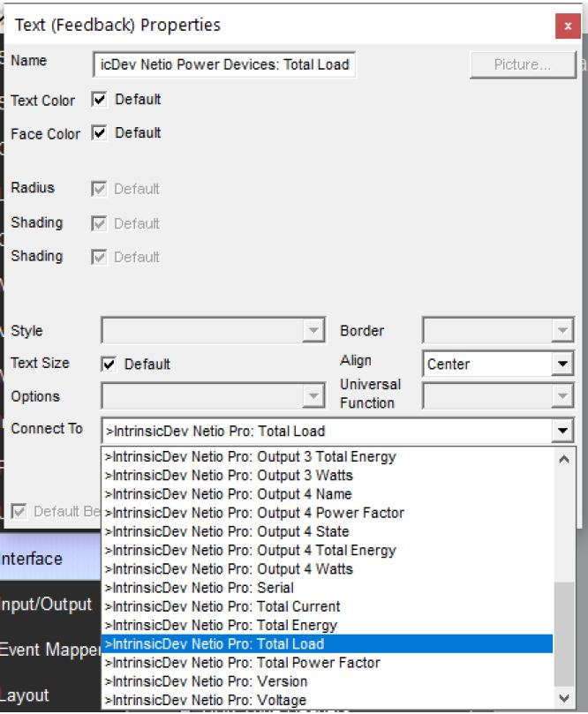Open the Layout tab in background window
The height and width of the screenshot is (714, 588).
pyautogui.click(x=50, y=695)
